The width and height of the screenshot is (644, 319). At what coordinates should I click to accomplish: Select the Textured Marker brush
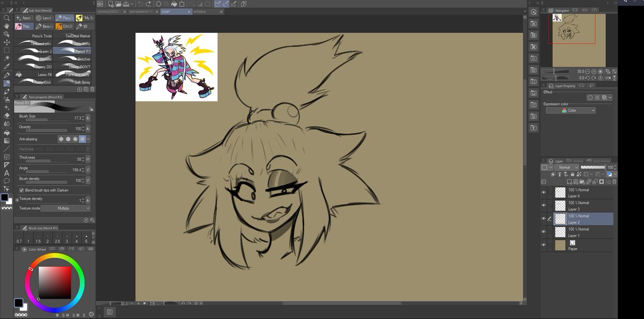(x=72, y=35)
